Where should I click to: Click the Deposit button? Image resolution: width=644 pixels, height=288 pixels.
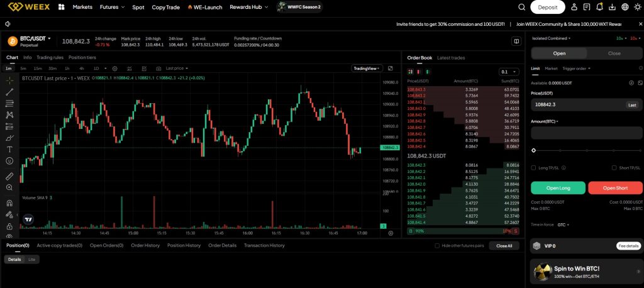coord(548,7)
